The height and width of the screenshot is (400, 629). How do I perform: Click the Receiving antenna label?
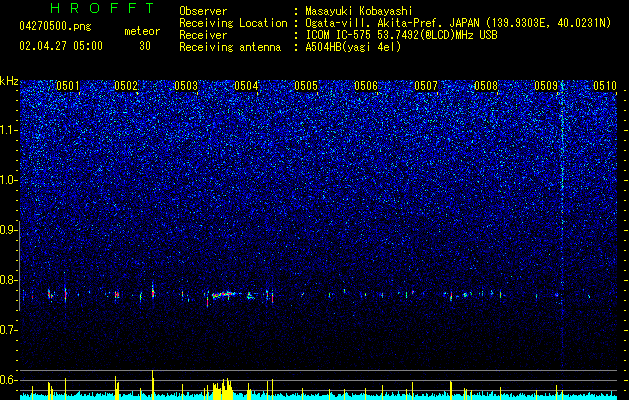pyautogui.click(x=230, y=47)
